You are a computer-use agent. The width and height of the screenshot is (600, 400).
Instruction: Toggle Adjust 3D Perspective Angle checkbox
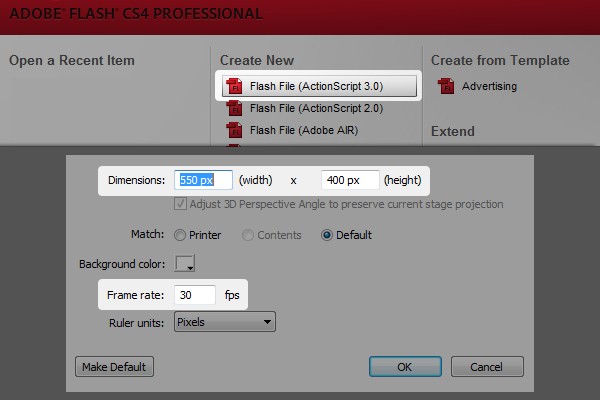click(180, 204)
